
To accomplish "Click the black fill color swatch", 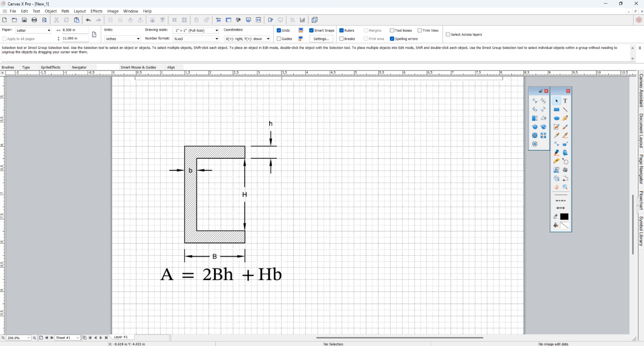I will (564, 217).
